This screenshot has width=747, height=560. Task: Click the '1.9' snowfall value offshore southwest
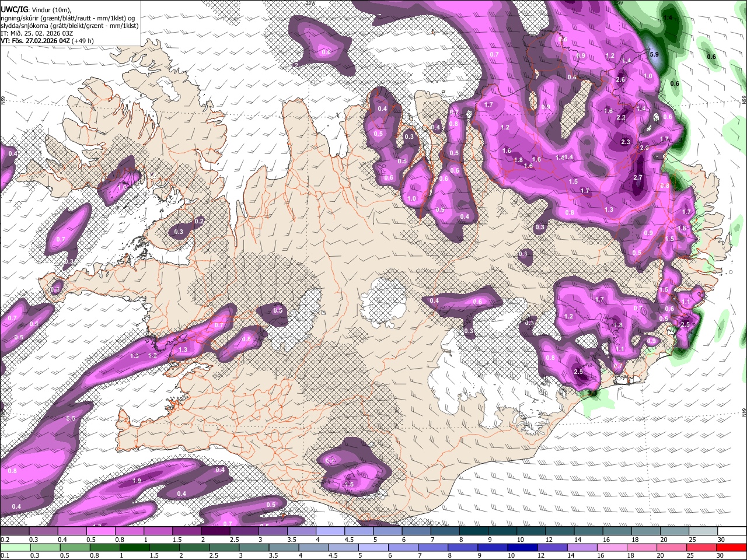click(137, 481)
